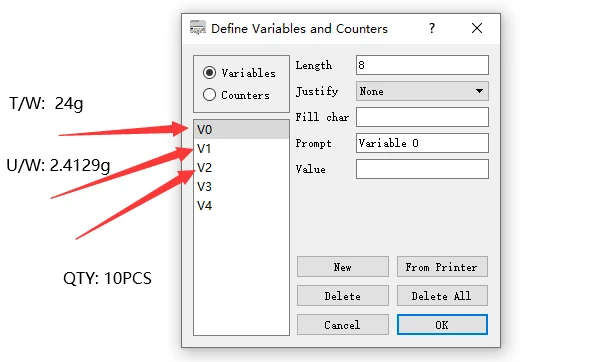Screen dimensions: 596x362
Task: Choose V2 from the variable list
Action: click(241, 168)
